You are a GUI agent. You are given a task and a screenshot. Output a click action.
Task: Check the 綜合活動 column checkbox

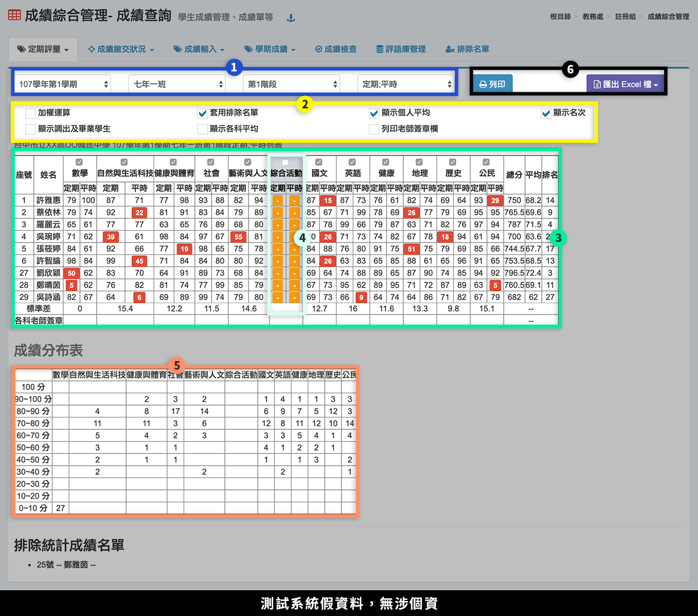(x=286, y=162)
